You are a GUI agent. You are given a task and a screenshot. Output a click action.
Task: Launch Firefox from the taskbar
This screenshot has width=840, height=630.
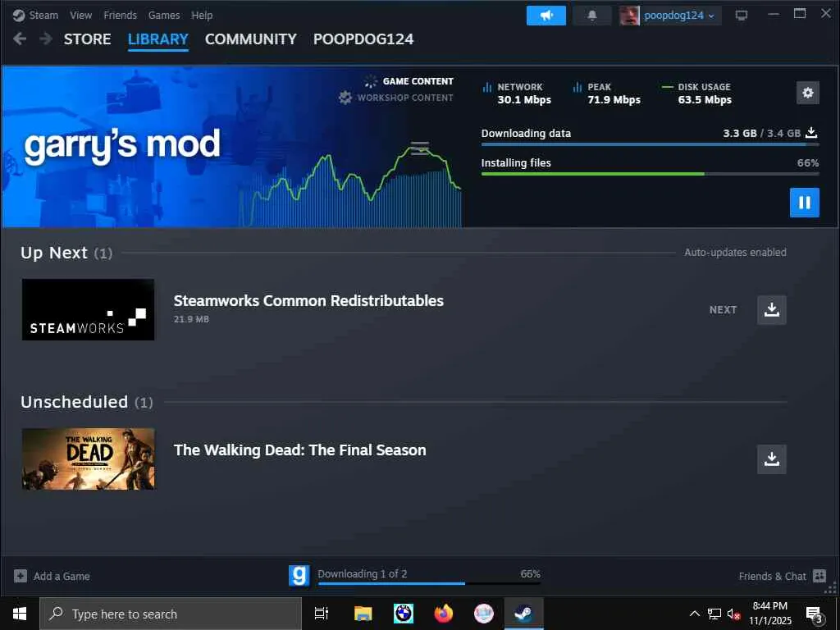(444, 614)
